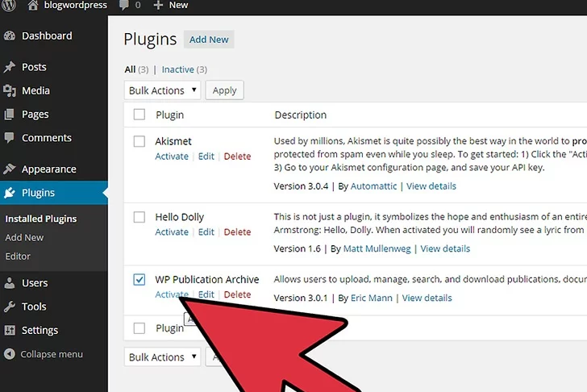The height and width of the screenshot is (392, 587).
Task: Open the top Bulk Actions dropdown
Action: tap(162, 90)
